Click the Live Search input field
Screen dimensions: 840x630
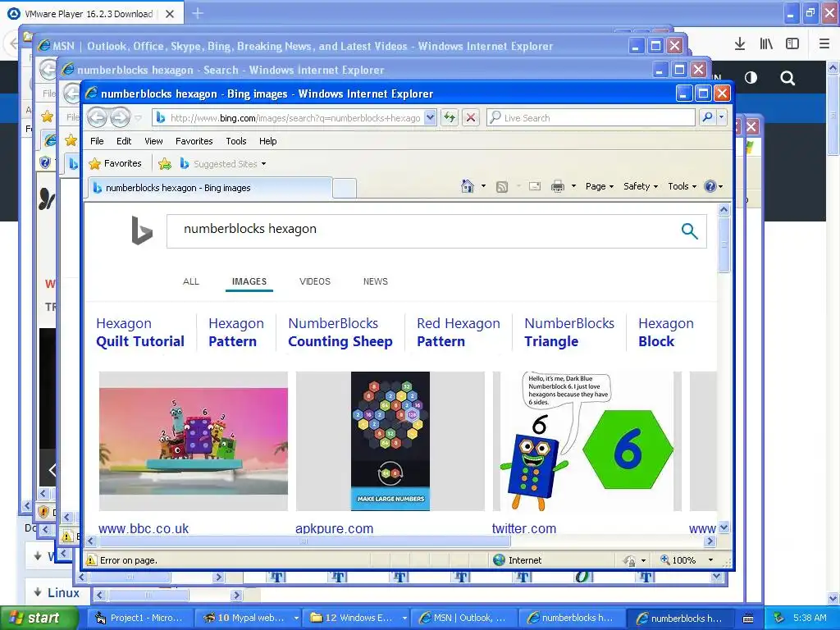[591, 117]
